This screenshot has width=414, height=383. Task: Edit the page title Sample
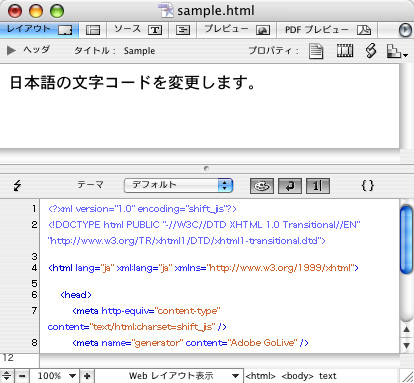pyautogui.click(x=139, y=51)
